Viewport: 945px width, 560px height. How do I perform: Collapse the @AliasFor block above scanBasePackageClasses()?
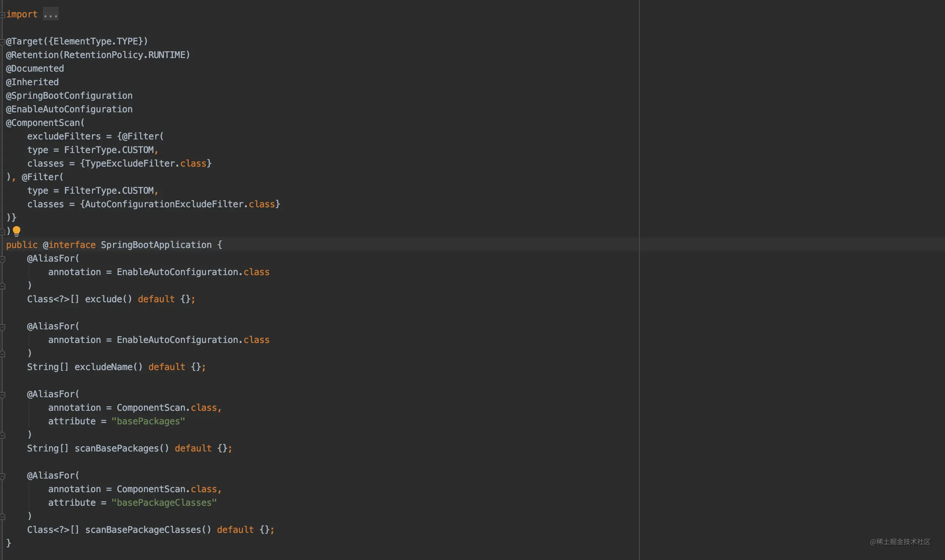click(x=2, y=476)
